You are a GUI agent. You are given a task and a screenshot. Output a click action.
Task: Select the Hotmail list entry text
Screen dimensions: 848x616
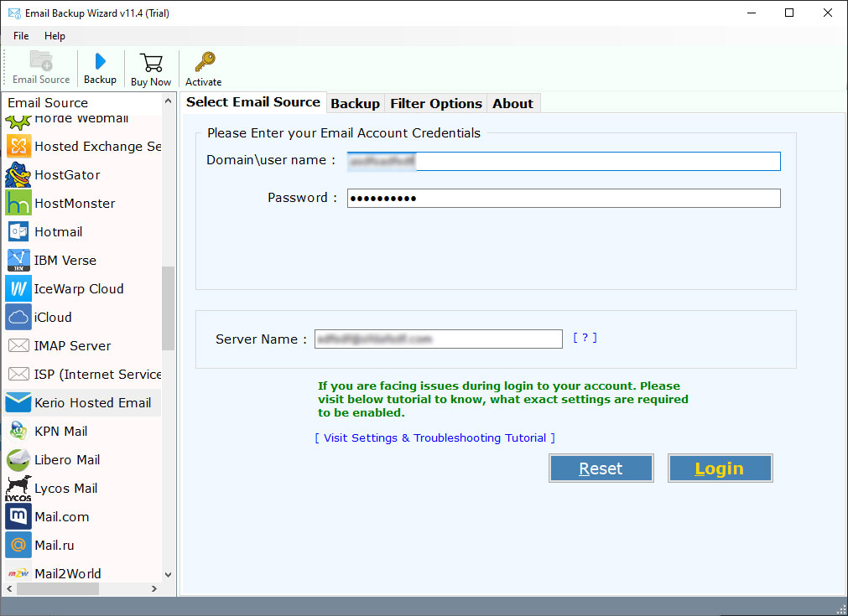59,232
